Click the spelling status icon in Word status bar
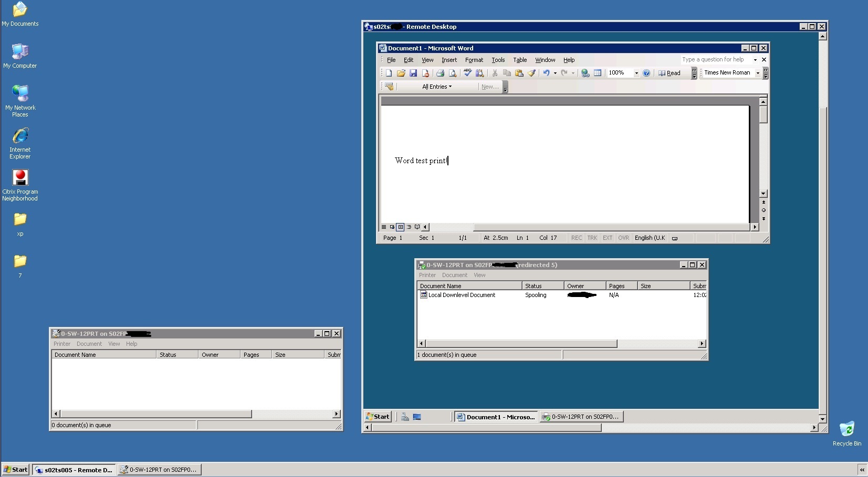This screenshot has height=477, width=868. [675, 238]
